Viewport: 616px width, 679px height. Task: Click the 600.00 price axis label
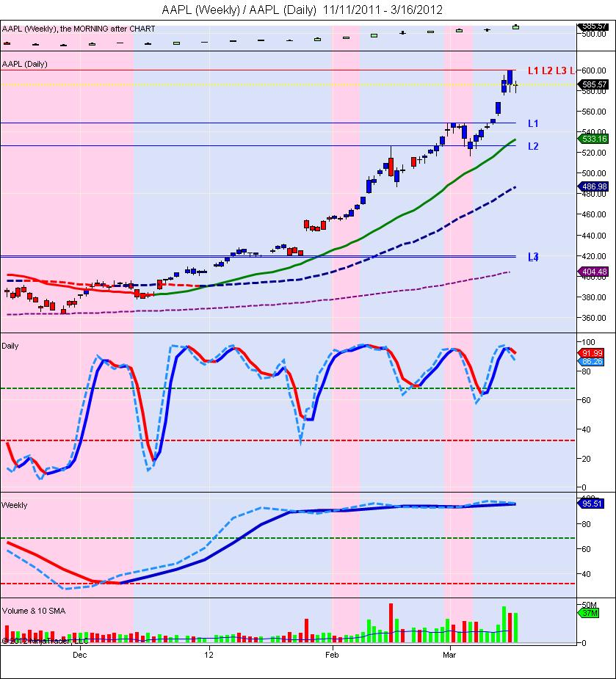[594, 70]
